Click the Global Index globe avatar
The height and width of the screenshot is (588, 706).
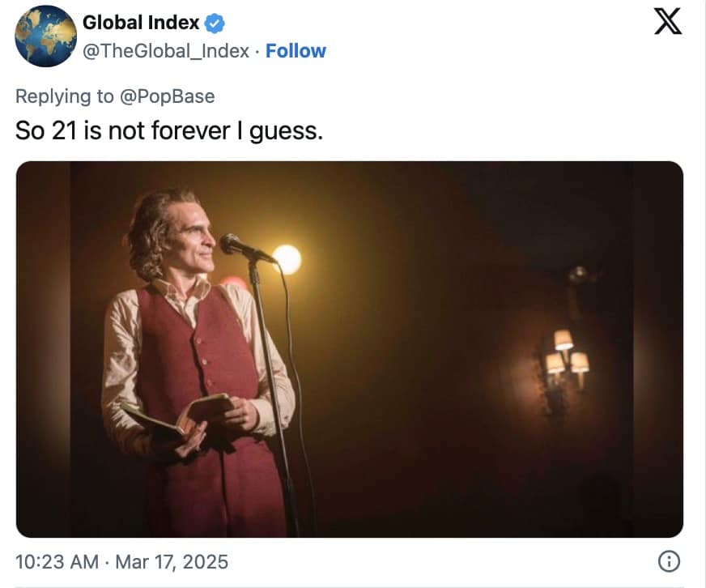pos(45,36)
